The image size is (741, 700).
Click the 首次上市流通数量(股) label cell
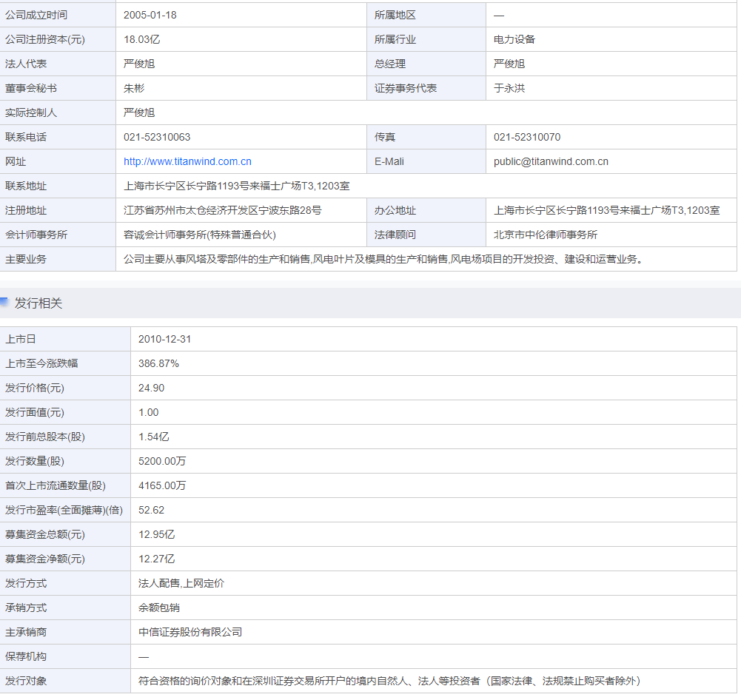pyautogui.click(x=65, y=485)
